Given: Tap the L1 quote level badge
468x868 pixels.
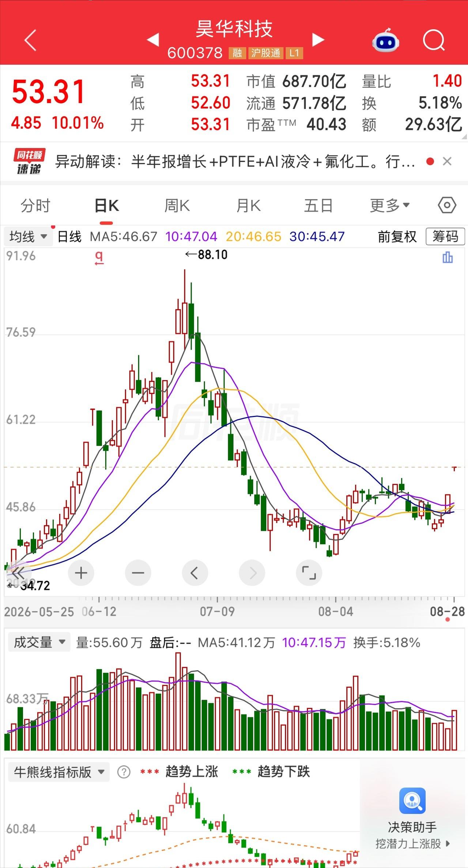Looking at the screenshot, I should point(294,53).
